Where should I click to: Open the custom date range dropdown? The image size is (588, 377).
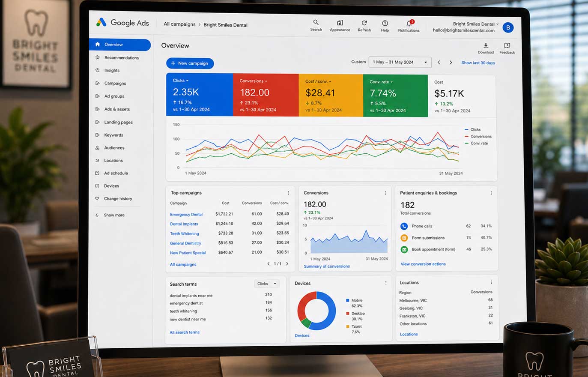pyautogui.click(x=400, y=62)
